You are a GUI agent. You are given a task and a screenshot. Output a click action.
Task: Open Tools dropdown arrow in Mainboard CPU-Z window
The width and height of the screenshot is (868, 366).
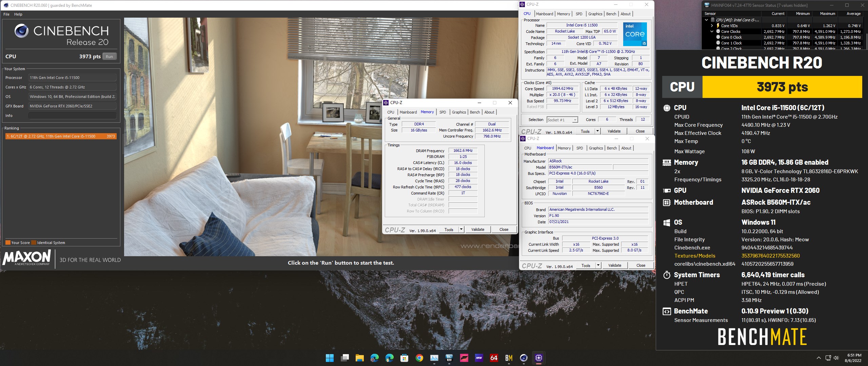point(598,265)
